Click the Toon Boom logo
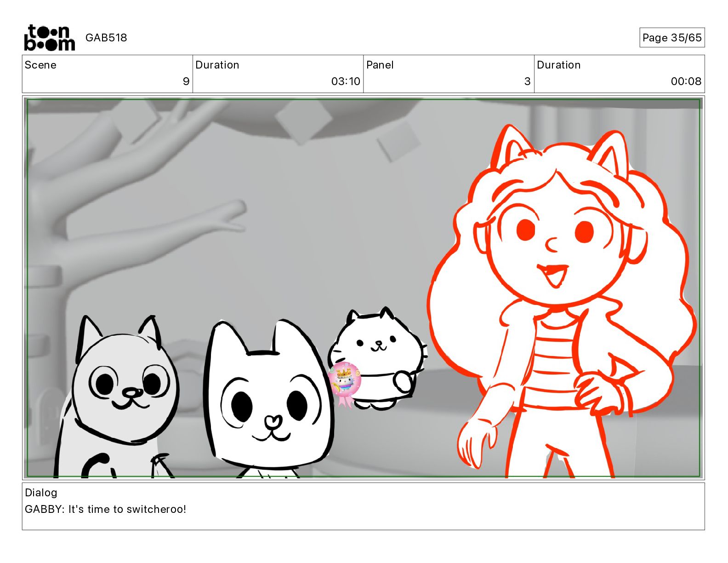 (49, 38)
